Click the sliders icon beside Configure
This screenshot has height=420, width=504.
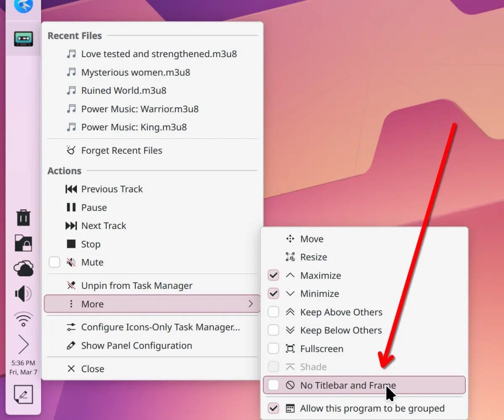(71, 327)
